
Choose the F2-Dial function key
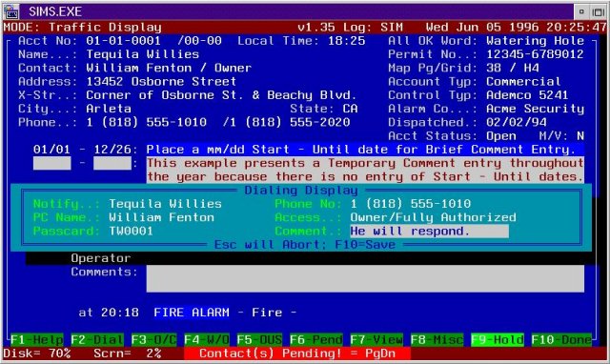97,339
